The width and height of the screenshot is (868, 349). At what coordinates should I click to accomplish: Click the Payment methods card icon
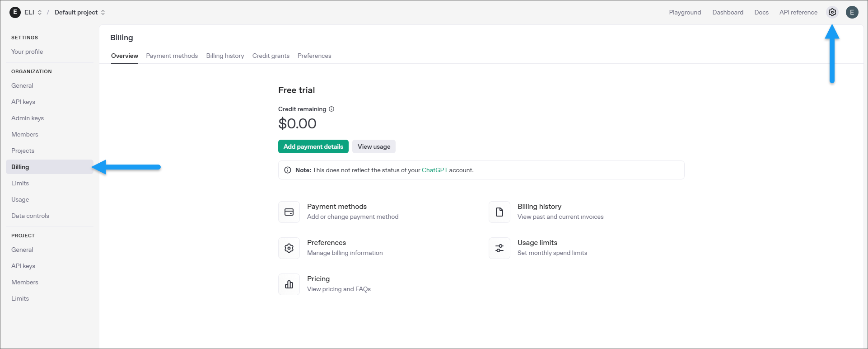tap(289, 212)
